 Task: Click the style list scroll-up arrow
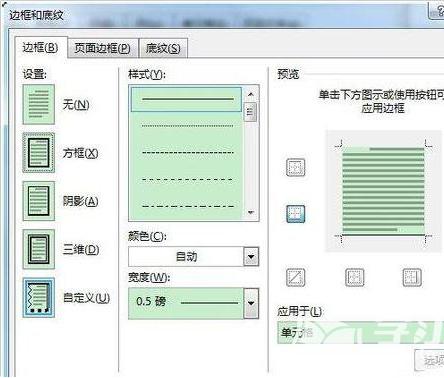tap(251, 95)
